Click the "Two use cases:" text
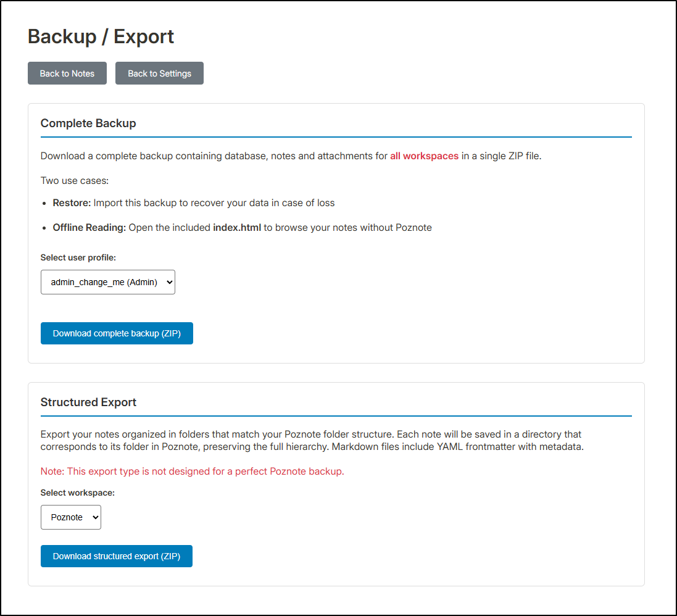 click(75, 181)
